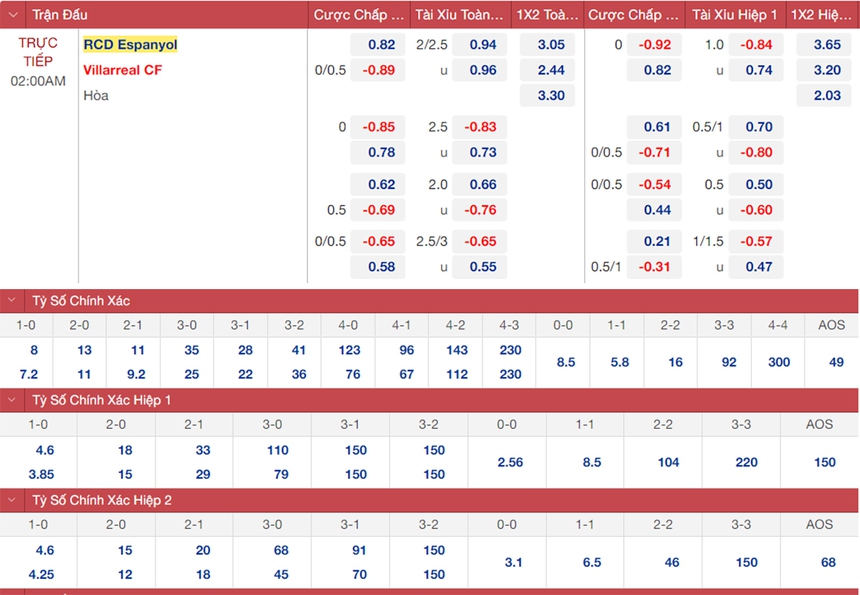The width and height of the screenshot is (860, 595).
Task: Open the RCD Espanyol team link
Action: [130, 45]
